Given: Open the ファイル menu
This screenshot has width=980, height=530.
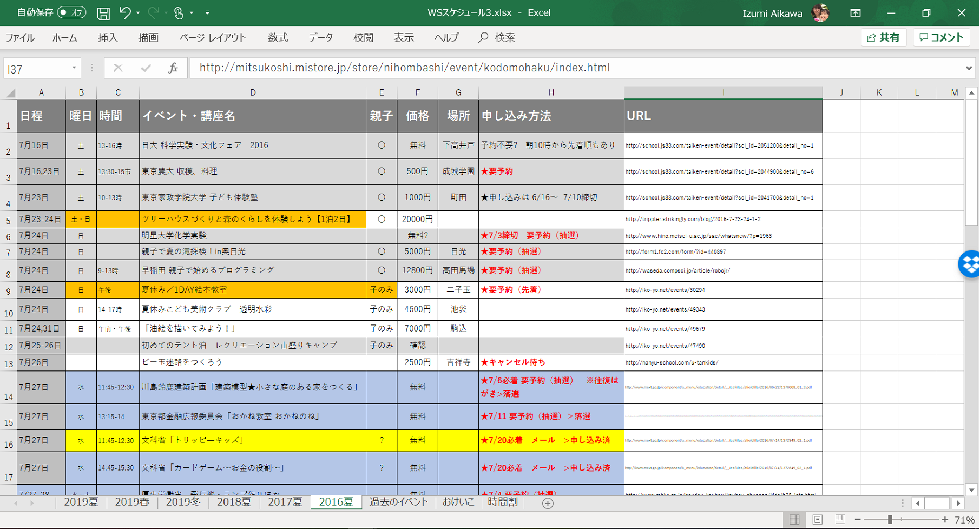Looking at the screenshot, I should click(20, 38).
